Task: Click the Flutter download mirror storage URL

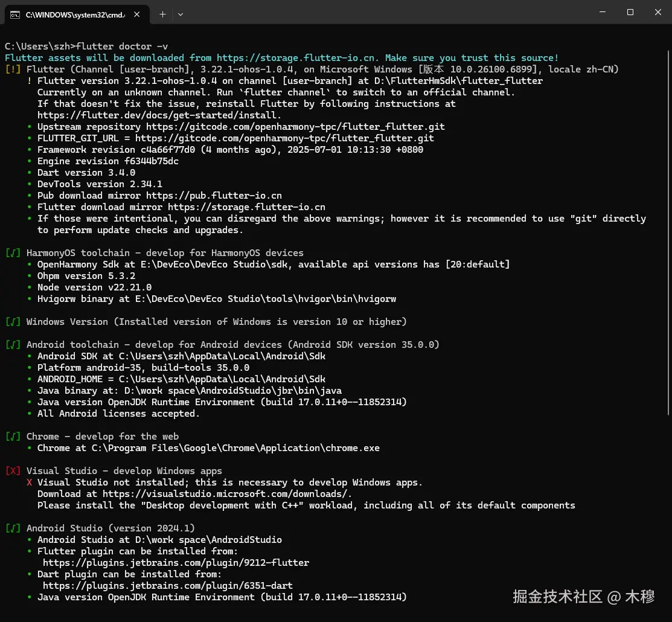Action: [246, 208]
